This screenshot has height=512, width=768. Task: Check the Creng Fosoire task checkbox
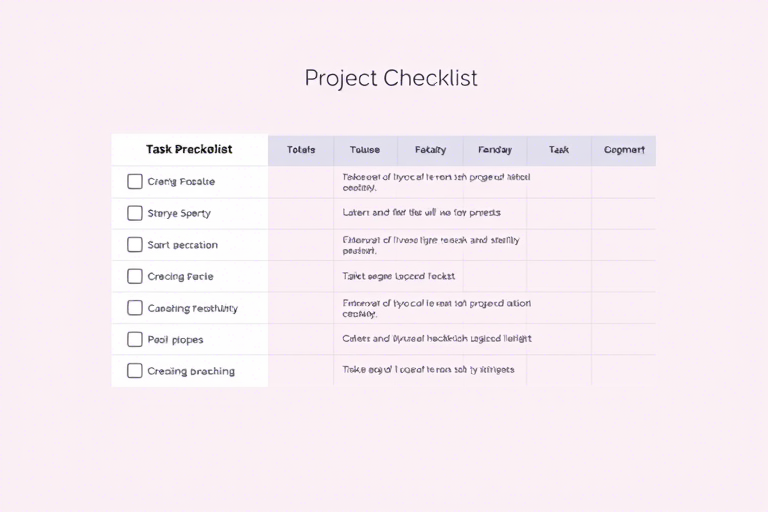pyautogui.click(x=135, y=181)
